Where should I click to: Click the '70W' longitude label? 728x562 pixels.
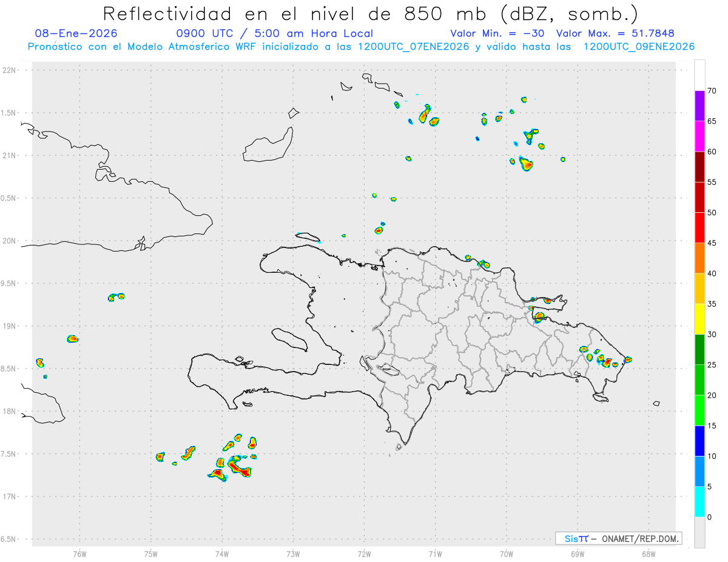pyautogui.click(x=507, y=554)
